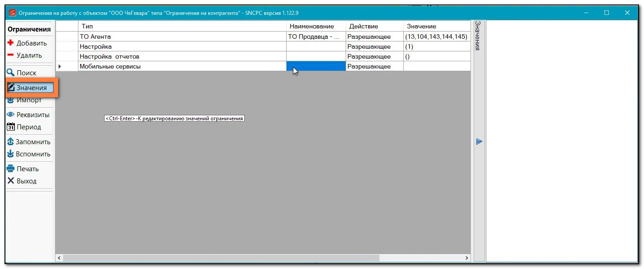Click the value cell showing (1)
The image size is (644, 269).
437,46
